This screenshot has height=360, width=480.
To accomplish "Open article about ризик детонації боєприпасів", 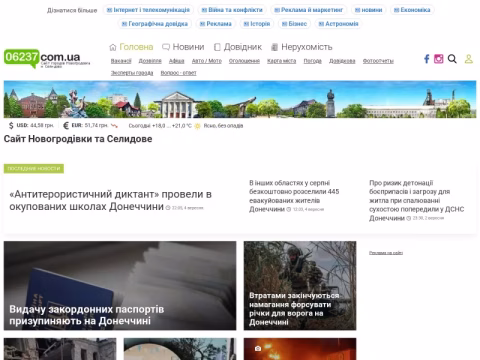I will pos(416,200).
